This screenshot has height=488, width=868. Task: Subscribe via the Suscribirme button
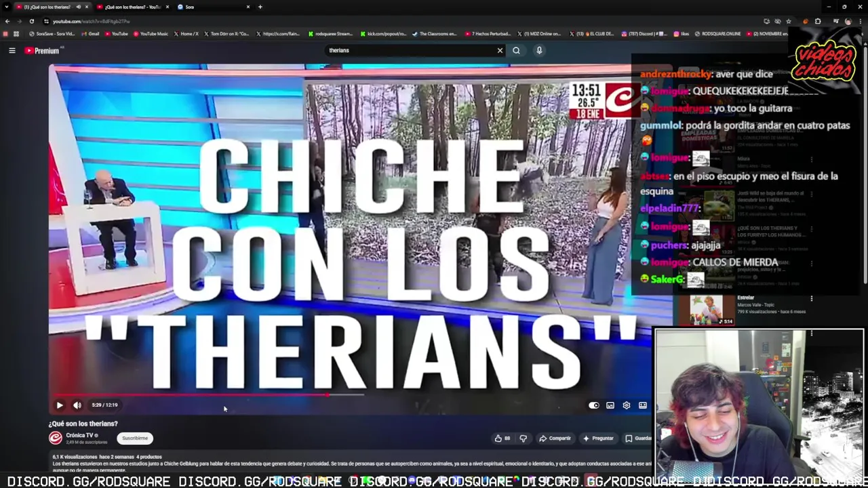pyautogui.click(x=135, y=439)
